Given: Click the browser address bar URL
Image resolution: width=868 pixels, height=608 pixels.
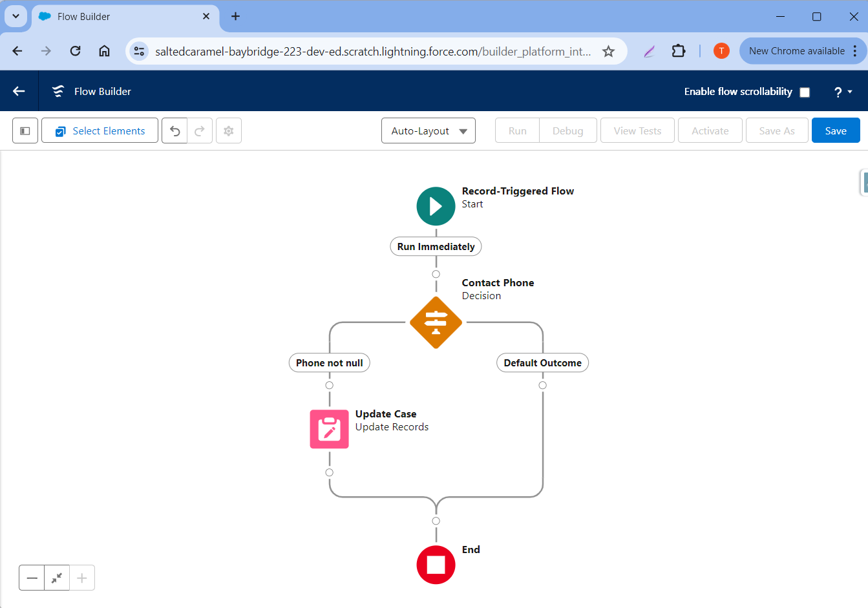Looking at the screenshot, I should click(x=373, y=51).
